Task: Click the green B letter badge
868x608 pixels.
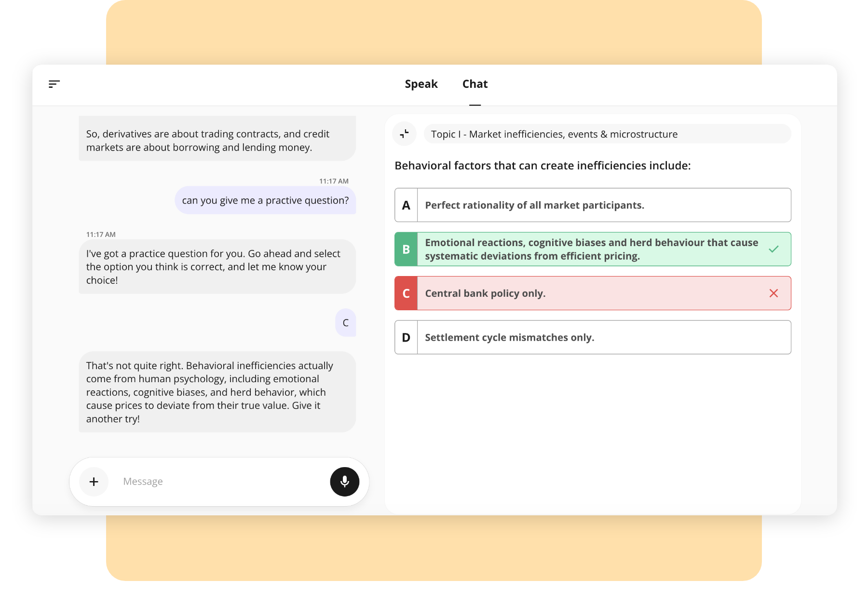Action: (x=406, y=249)
